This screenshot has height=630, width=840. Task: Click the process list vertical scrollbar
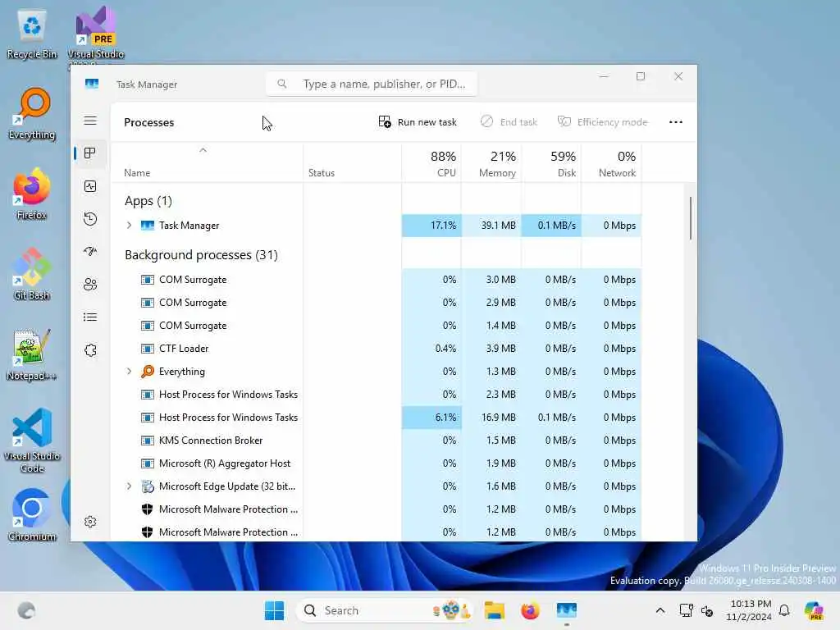click(x=690, y=218)
